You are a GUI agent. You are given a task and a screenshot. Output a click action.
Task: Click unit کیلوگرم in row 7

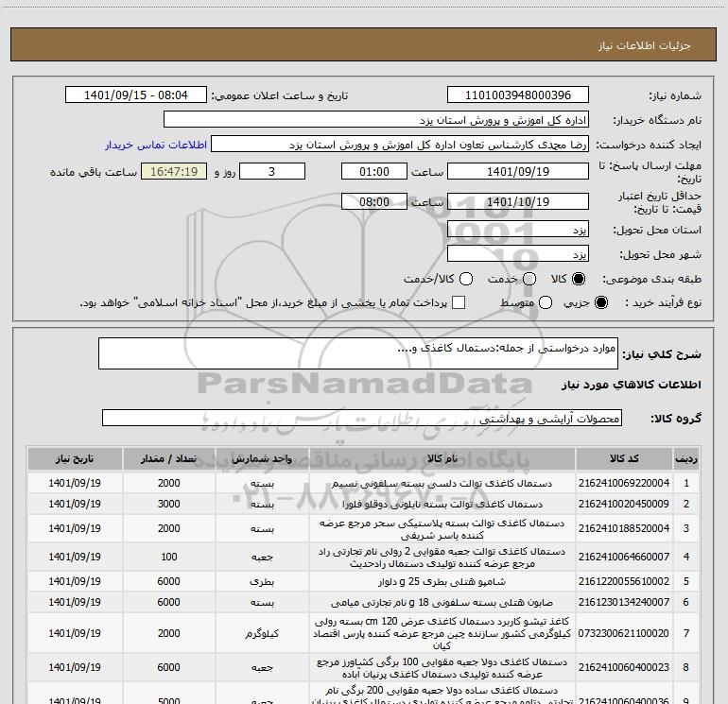click(x=262, y=633)
